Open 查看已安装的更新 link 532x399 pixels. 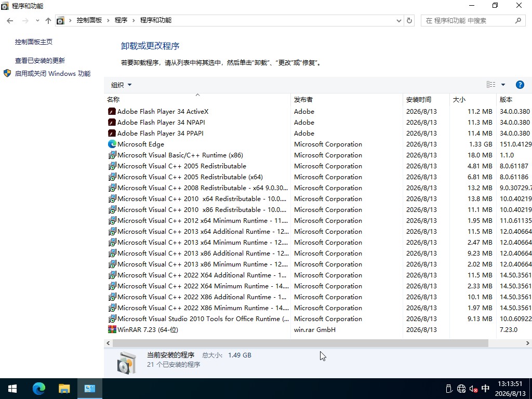pyautogui.click(x=39, y=60)
